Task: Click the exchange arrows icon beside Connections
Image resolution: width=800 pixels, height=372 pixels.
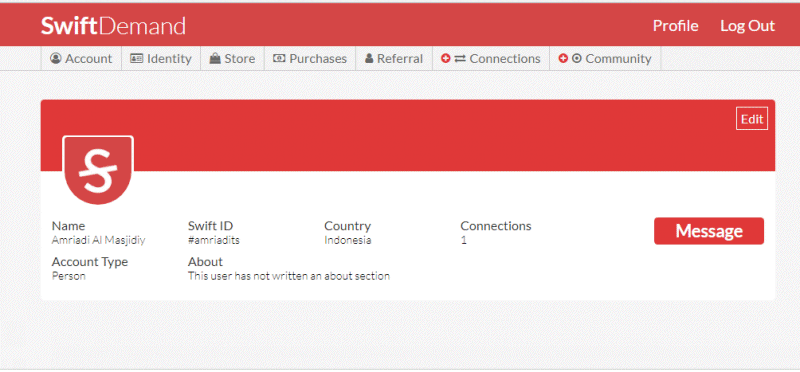Action: (x=460, y=59)
